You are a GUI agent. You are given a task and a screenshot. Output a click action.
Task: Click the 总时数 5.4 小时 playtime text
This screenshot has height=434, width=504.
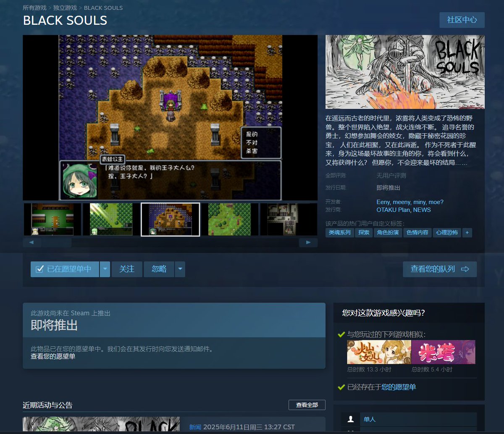tap(432, 369)
